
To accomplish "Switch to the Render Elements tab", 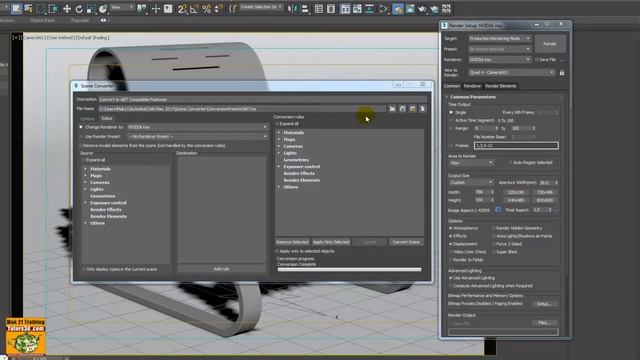I will tap(501, 86).
